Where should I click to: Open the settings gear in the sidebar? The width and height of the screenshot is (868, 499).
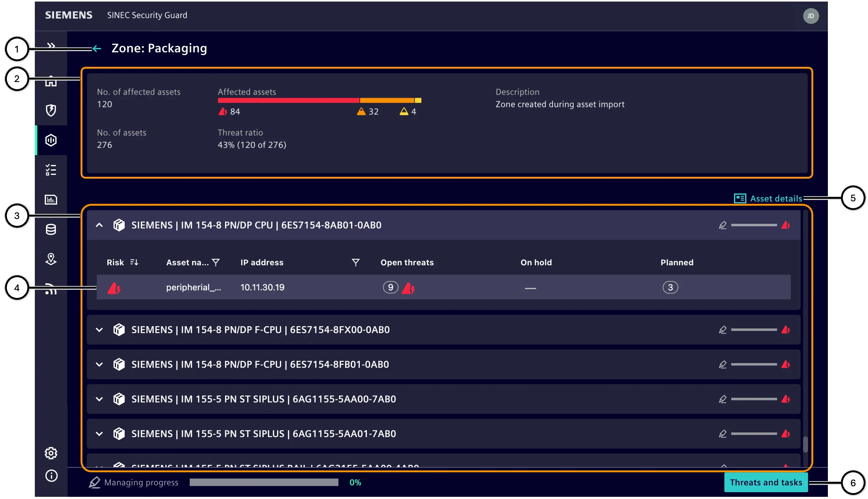pyautogui.click(x=51, y=453)
